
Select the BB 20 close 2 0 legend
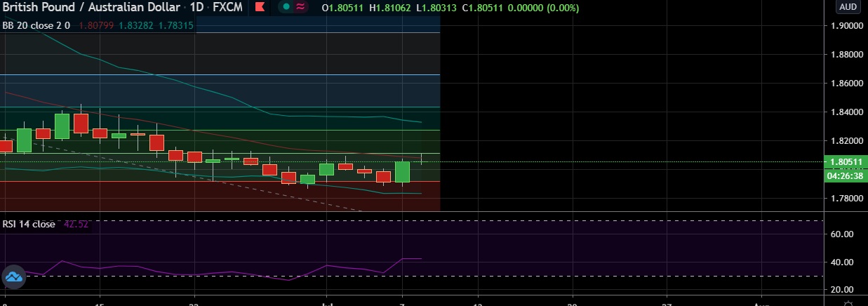[x=36, y=25]
